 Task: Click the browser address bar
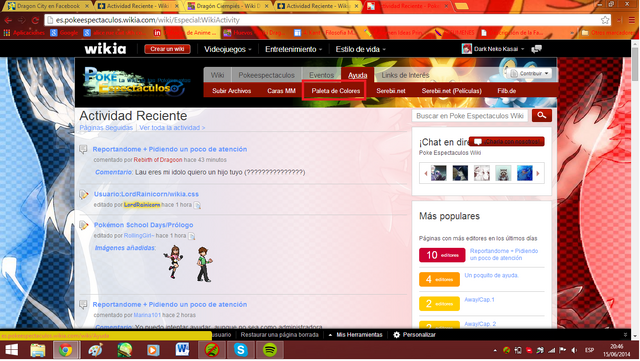point(322,20)
